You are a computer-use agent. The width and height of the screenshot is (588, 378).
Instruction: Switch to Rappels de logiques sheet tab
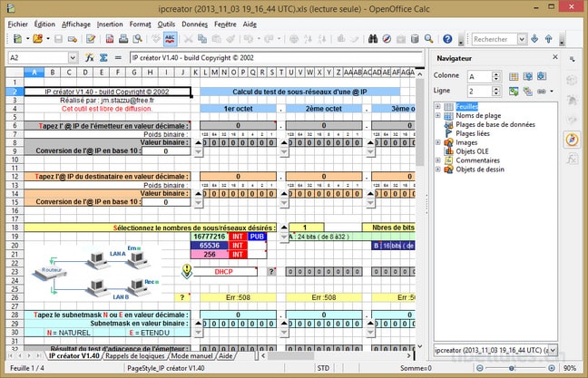135,356
